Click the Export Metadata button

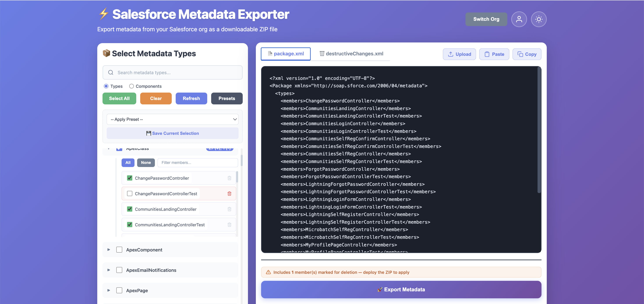(x=401, y=290)
